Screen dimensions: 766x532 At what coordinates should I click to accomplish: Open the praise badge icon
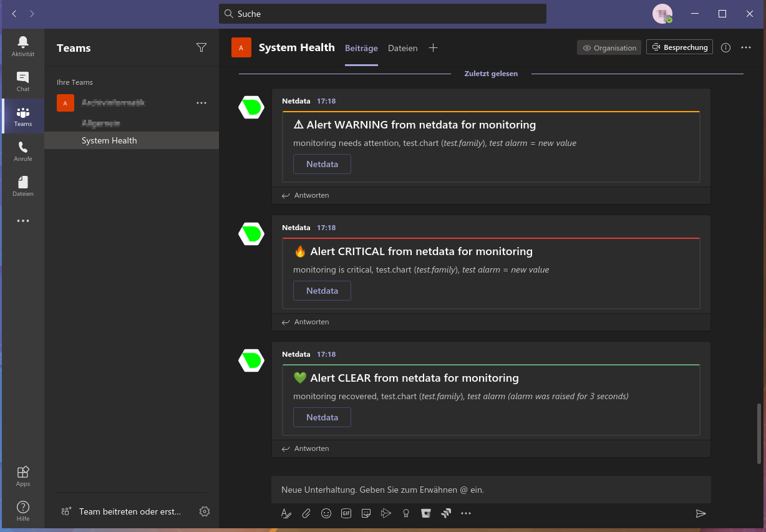point(406,513)
